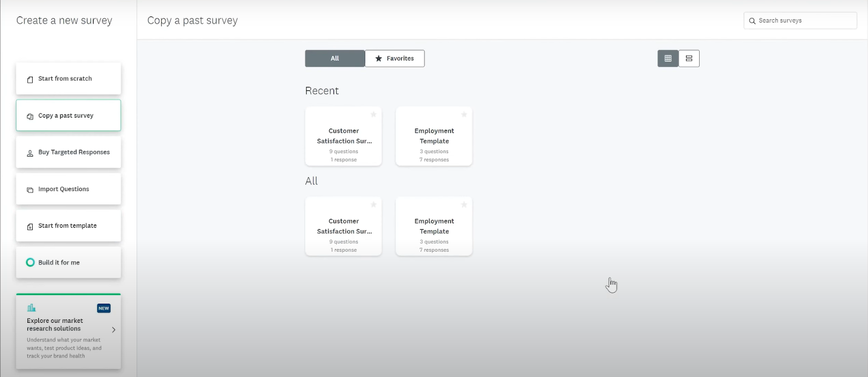This screenshot has height=377, width=868.
Task: Choose Start from scratch option
Action: tap(68, 79)
